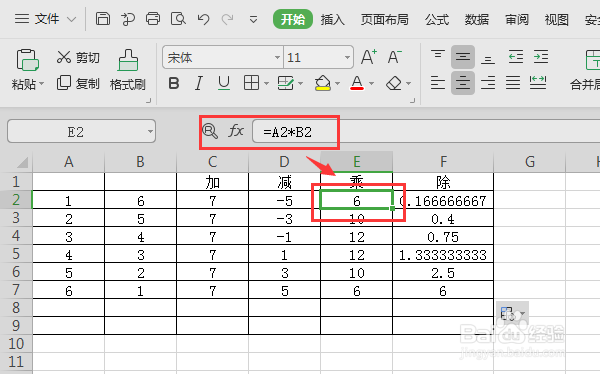This screenshot has height=374, width=600.
Task: Switch to the 插入 tab
Action: coord(333,20)
